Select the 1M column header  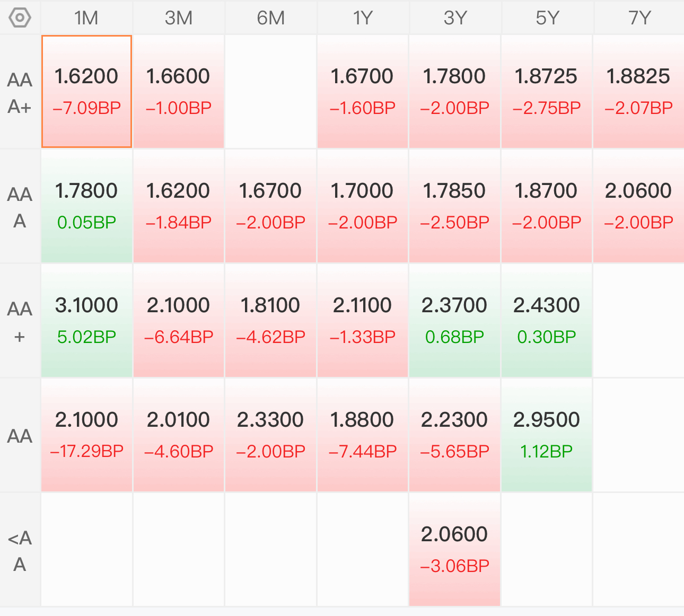86,18
